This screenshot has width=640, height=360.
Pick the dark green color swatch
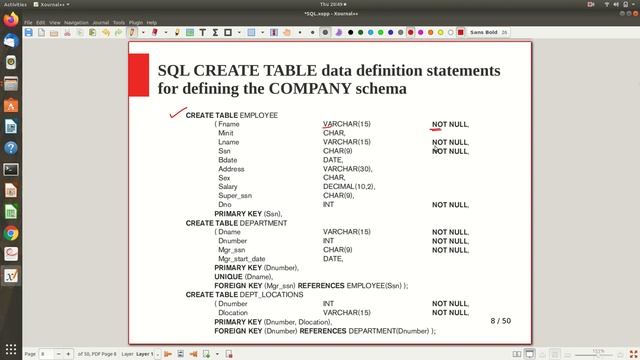click(360, 32)
